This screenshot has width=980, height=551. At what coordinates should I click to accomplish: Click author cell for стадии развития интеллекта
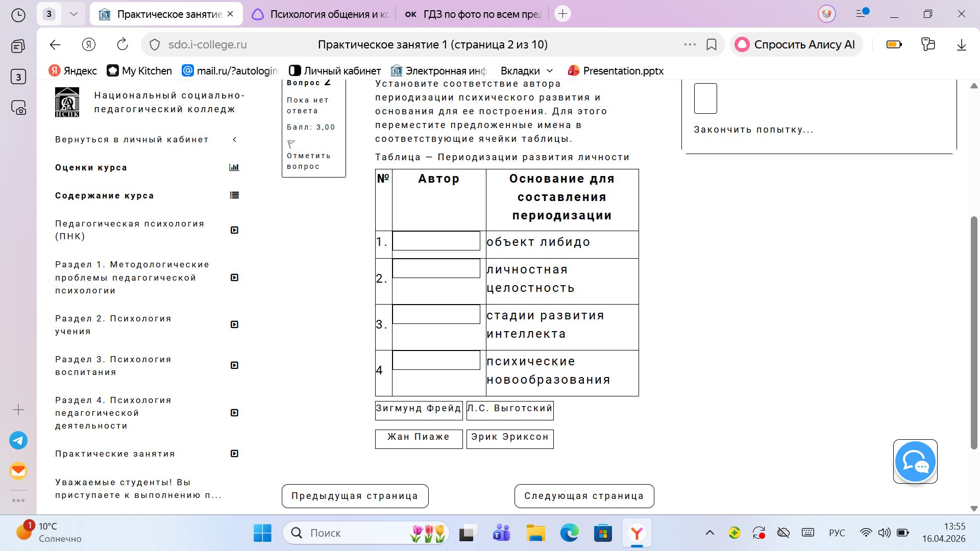436,314
